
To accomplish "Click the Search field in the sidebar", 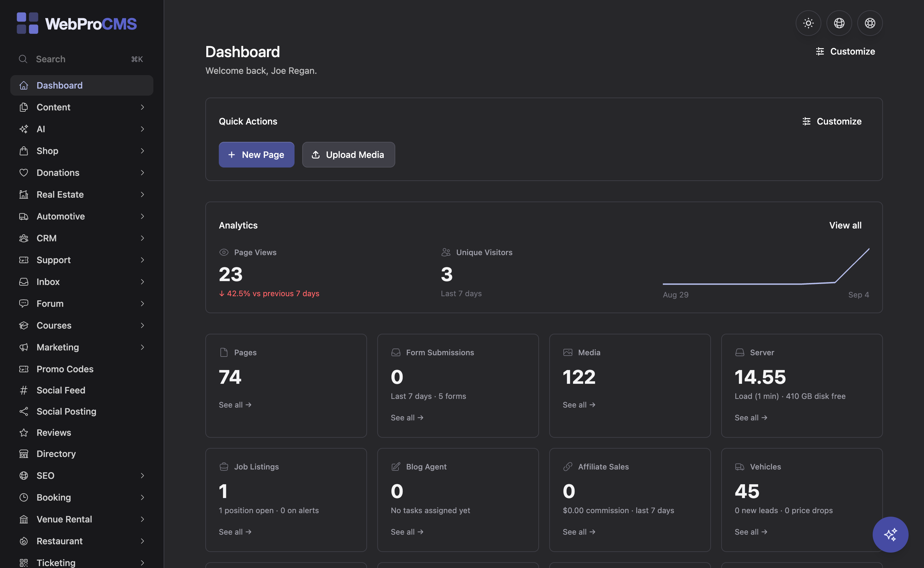I will 81,59.
